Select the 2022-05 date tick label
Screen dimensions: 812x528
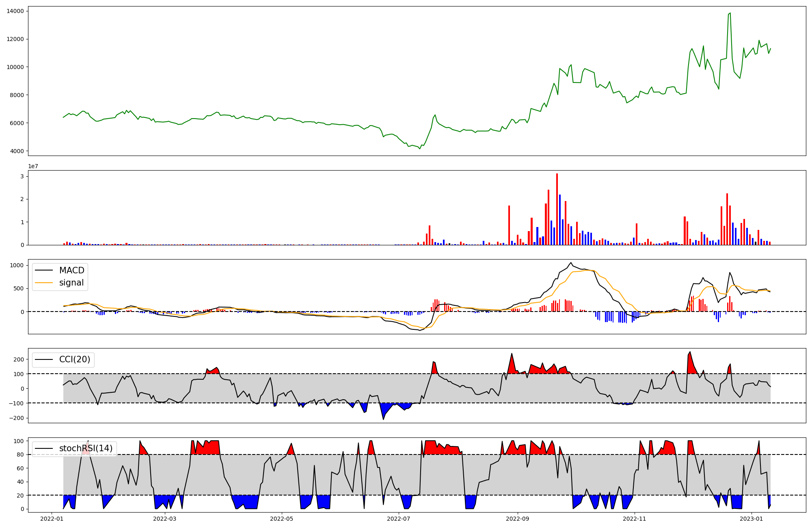click(x=281, y=519)
